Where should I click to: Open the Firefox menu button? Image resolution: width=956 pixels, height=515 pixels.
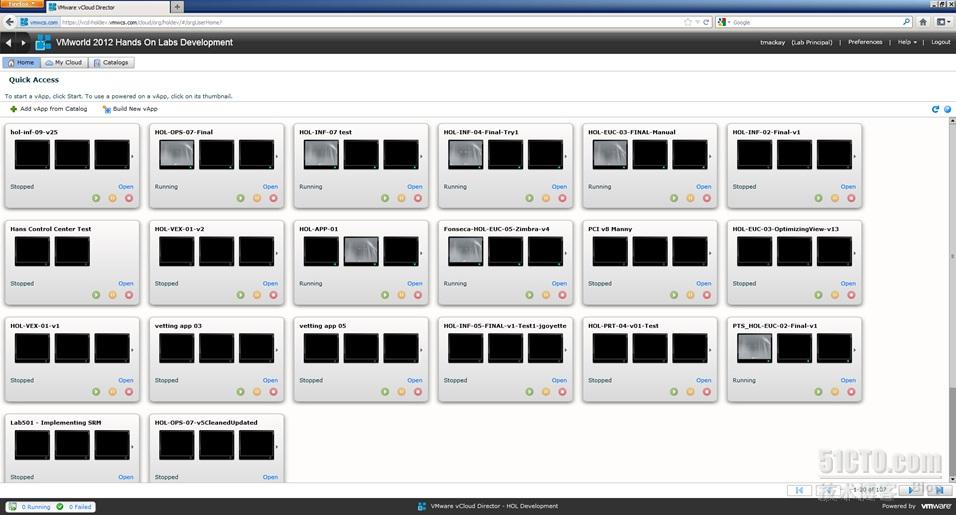click(x=21, y=4)
